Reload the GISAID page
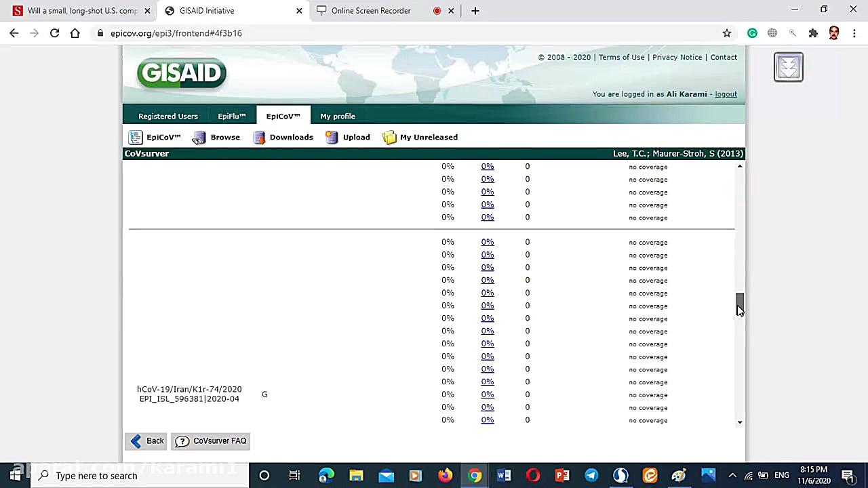The height and width of the screenshot is (488, 868). click(x=54, y=33)
